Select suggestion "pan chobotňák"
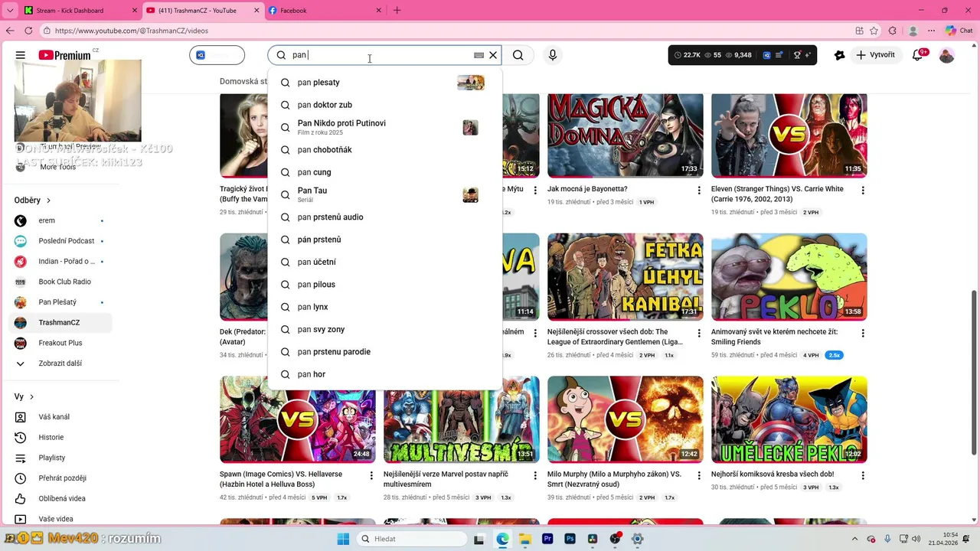Screen dimensions: 980x551 point(384,150)
